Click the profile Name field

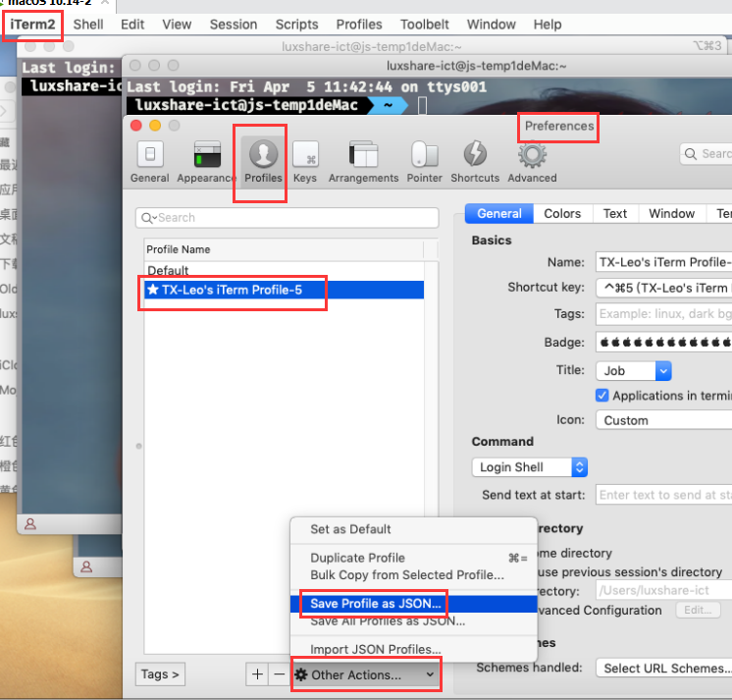pos(664,262)
